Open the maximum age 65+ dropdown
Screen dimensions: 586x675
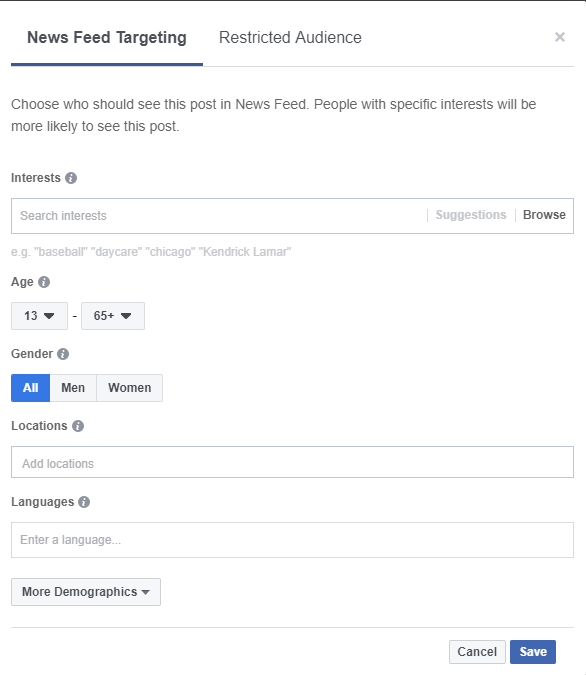coord(113,316)
